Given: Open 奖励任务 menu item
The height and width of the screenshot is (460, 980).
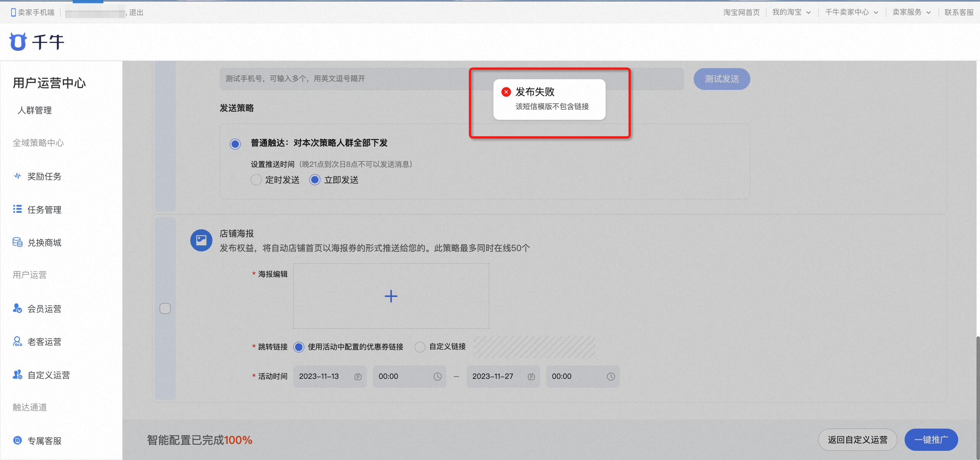Looking at the screenshot, I should coord(44,176).
